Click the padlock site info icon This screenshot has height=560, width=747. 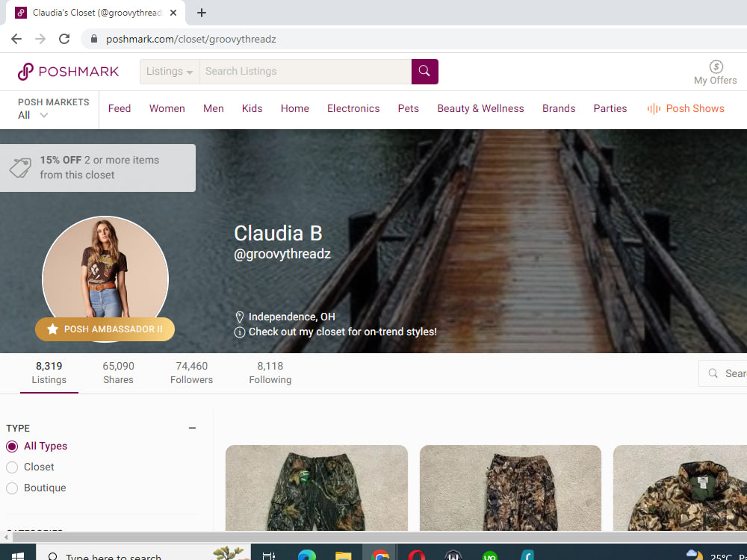click(x=94, y=39)
